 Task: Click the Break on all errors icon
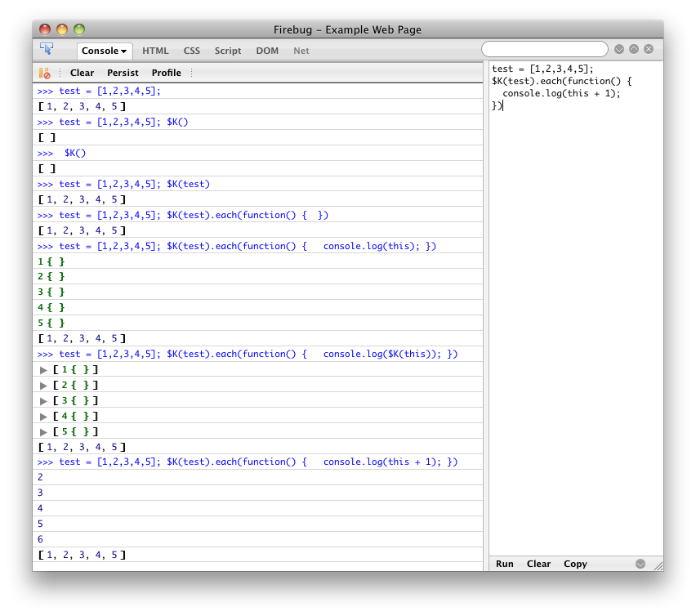(45, 73)
